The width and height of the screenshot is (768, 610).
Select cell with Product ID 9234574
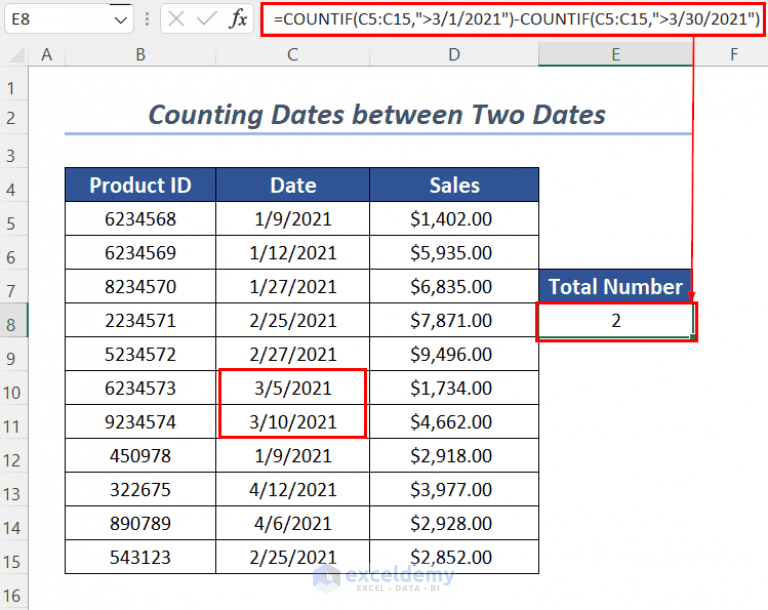140,422
